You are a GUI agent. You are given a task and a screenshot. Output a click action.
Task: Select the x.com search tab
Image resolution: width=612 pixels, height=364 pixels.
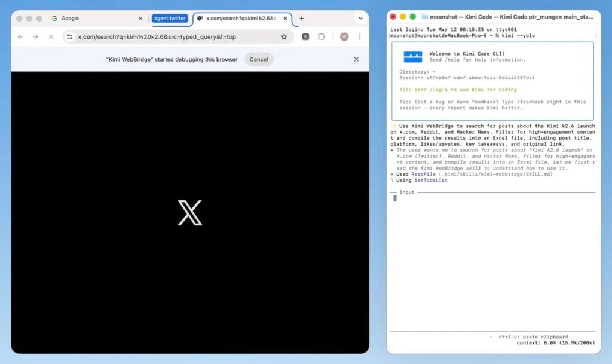(x=241, y=19)
